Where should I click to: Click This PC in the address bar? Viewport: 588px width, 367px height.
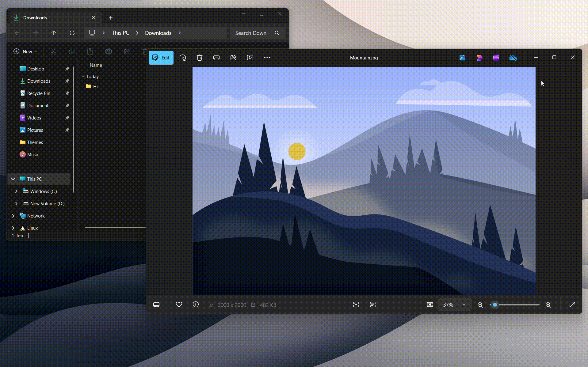click(120, 33)
